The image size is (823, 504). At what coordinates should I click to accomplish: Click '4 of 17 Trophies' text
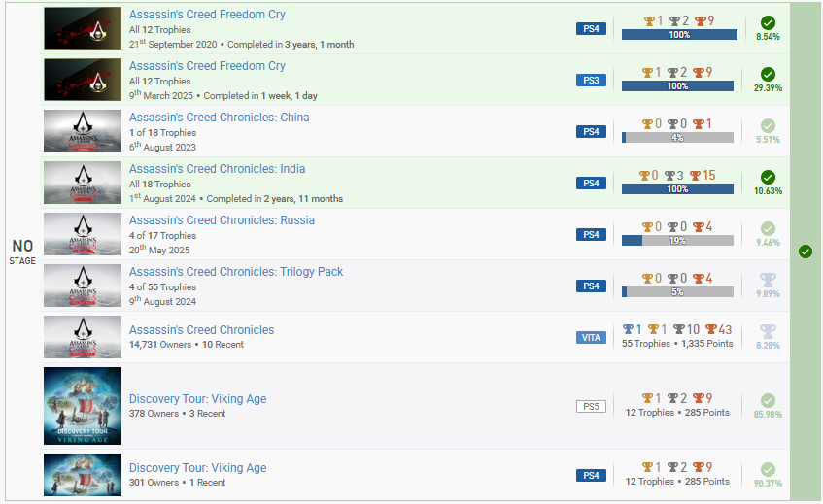click(162, 235)
